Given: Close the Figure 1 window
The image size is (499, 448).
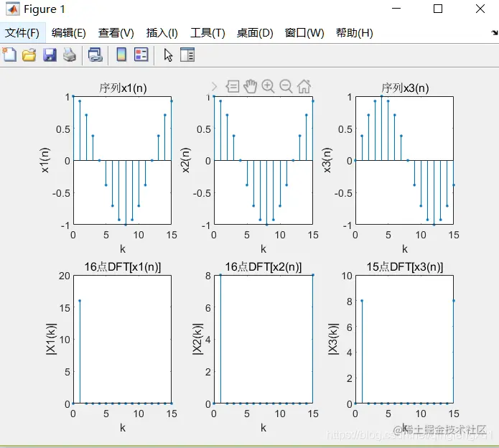Looking at the screenshot, I should (480, 9).
